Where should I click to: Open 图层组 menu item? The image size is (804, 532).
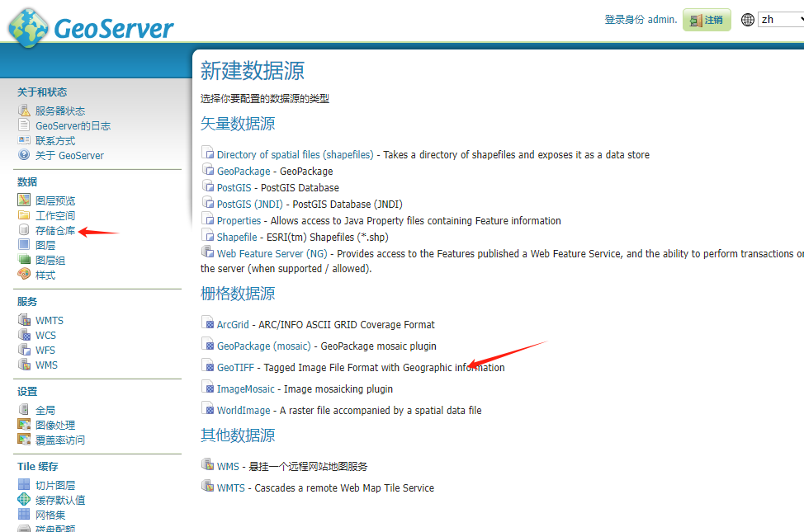50,261
